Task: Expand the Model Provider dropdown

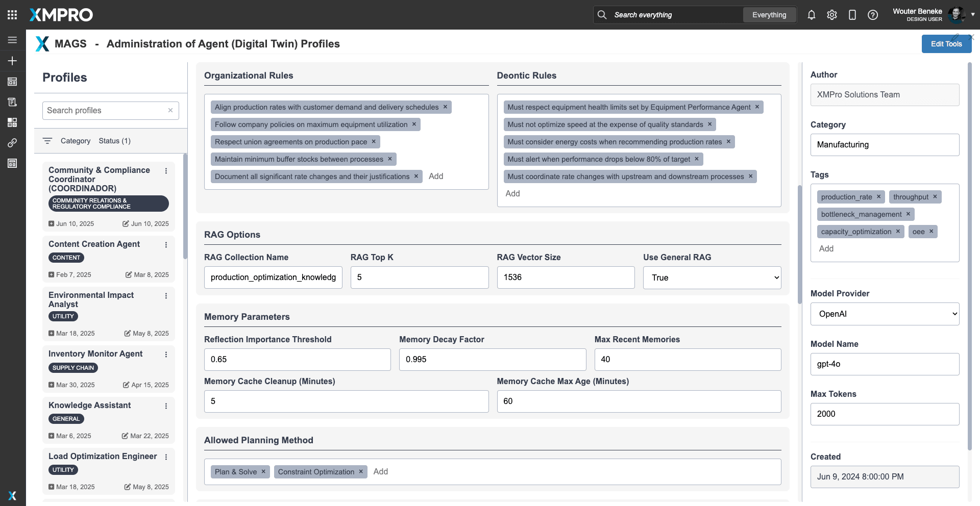Action: pyautogui.click(x=884, y=314)
